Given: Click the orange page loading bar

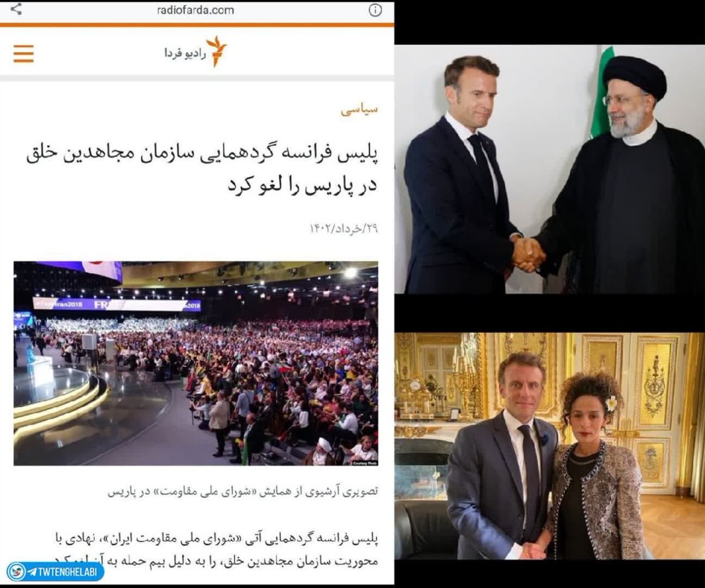Looking at the screenshot, I should click(x=197, y=24).
